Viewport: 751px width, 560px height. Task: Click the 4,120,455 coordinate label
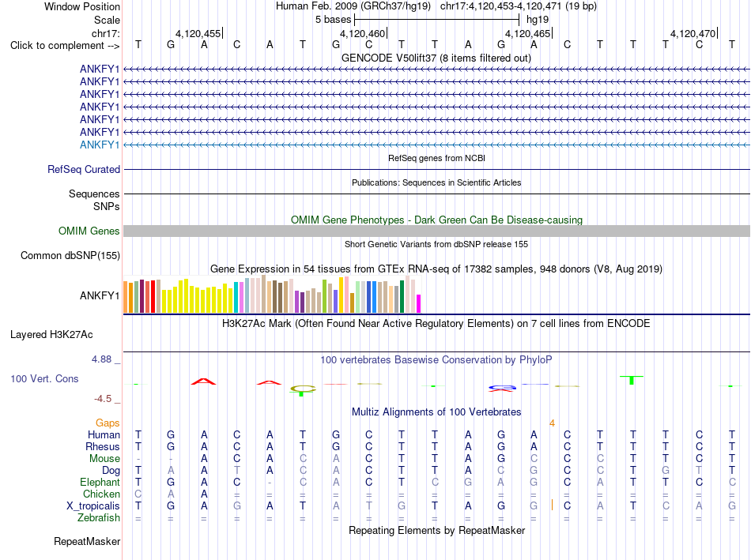(198, 33)
